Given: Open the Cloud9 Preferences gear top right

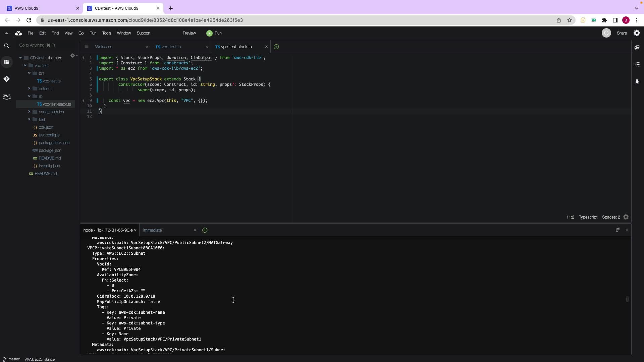Looking at the screenshot, I should click(x=637, y=33).
